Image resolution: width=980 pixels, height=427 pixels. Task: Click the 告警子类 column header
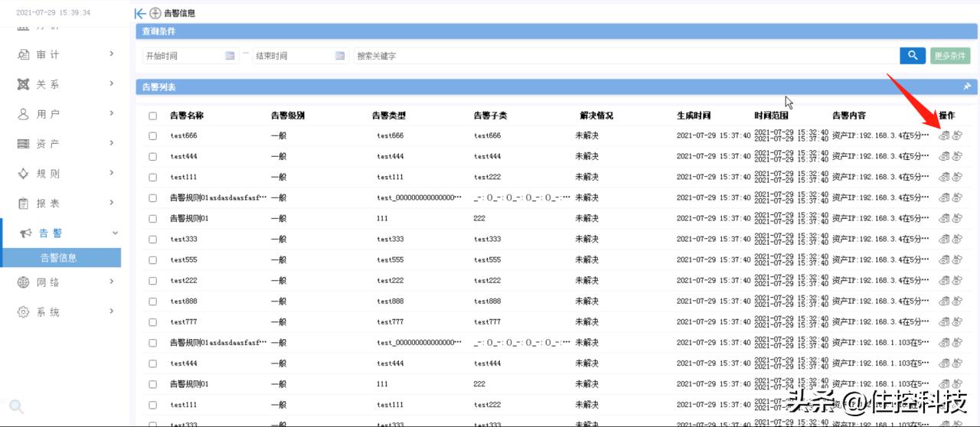(491, 116)
